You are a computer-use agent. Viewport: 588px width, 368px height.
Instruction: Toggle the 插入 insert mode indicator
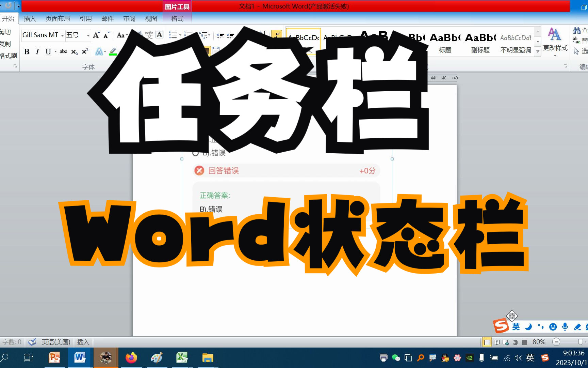[x=83, y=342]
